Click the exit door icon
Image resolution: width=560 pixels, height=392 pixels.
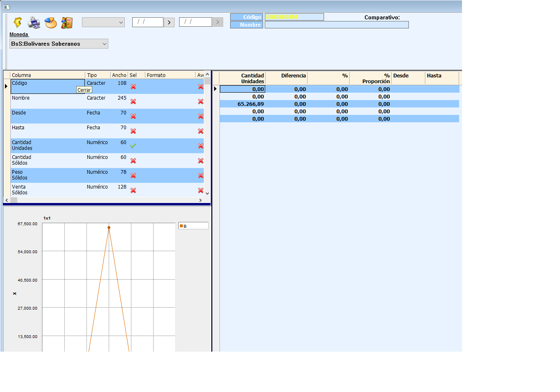click(67, 23)
